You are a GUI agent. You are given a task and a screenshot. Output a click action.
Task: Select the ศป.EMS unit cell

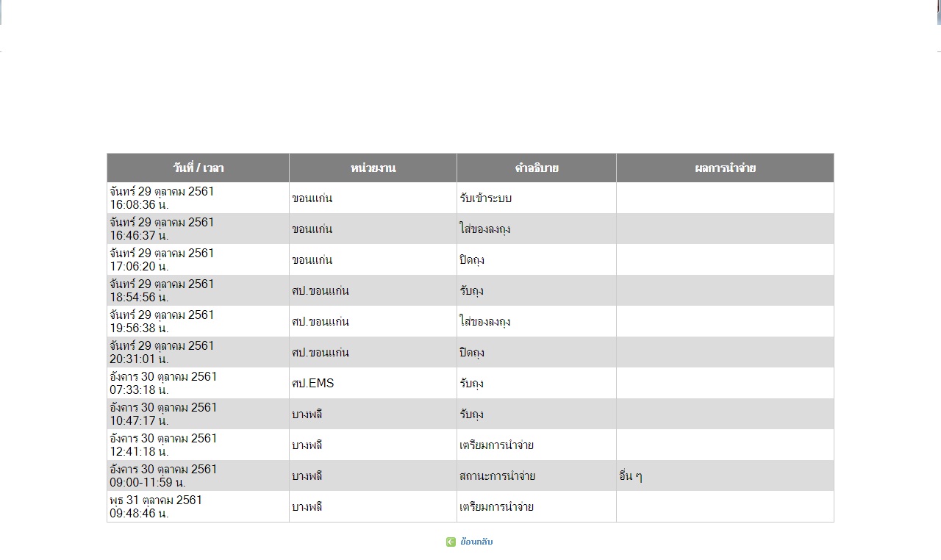pos(373,383)
